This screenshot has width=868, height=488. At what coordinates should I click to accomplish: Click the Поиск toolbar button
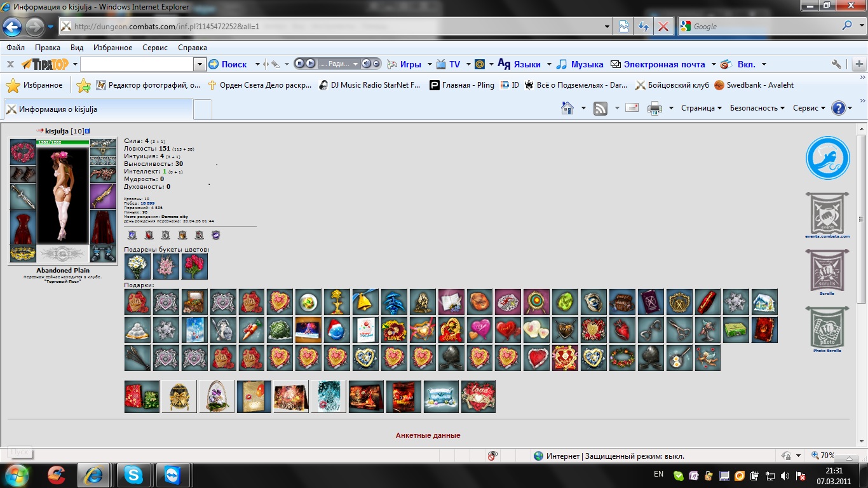point(228,64)
